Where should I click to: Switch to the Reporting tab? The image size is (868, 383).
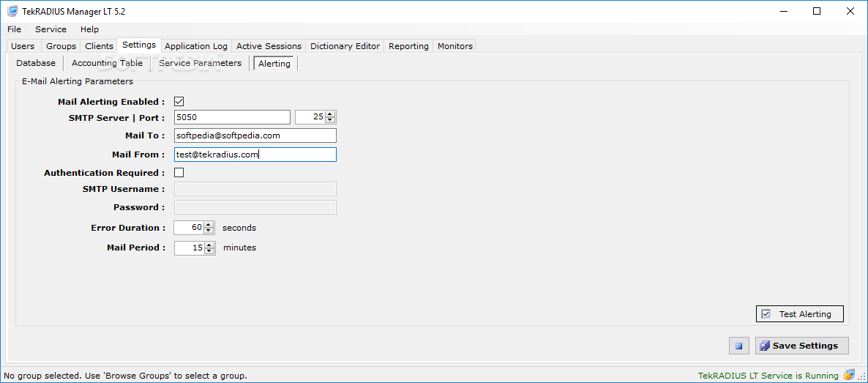(x=408, y=46)
